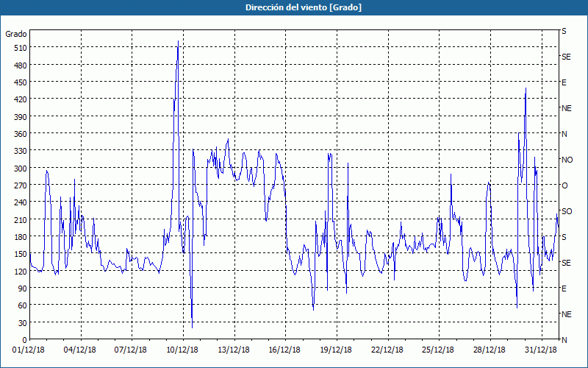The height and width of the screenshot is (368, 588).
Task: Click the chart title "Dirección del viento [Grado]"
Action: pyautogui.click(x=304, y=7)
